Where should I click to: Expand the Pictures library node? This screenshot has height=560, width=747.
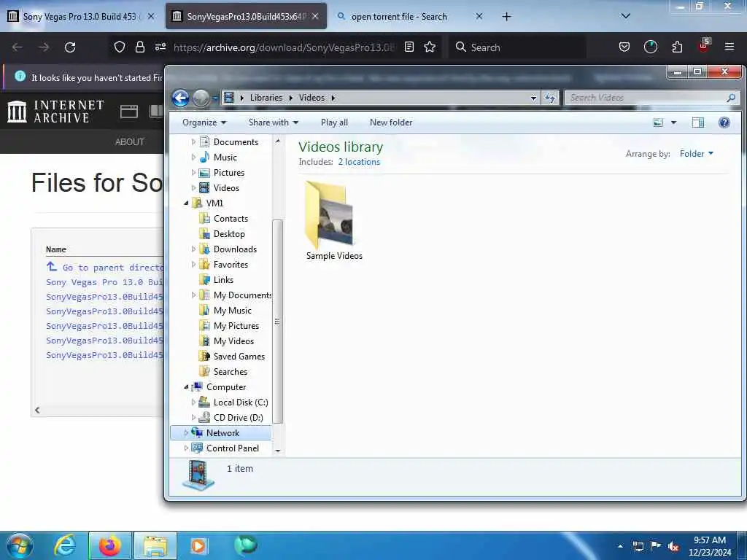click(193, 172)
